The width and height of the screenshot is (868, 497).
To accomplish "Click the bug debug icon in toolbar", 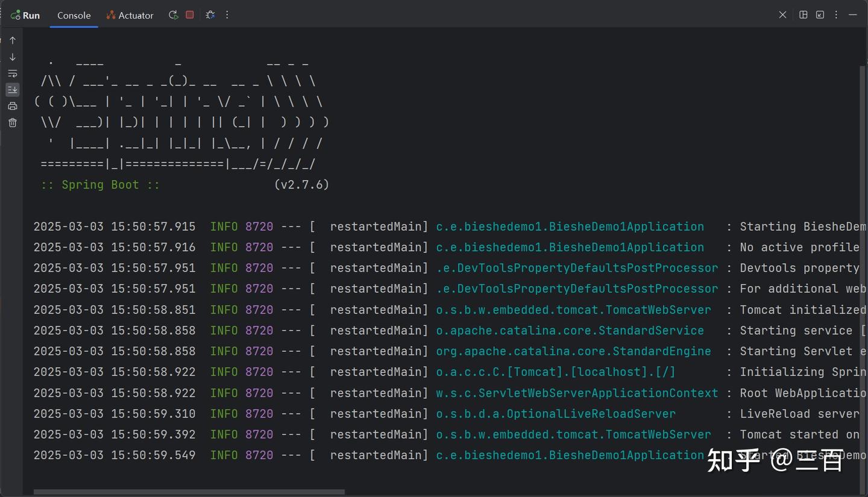I will coord(210,15).
